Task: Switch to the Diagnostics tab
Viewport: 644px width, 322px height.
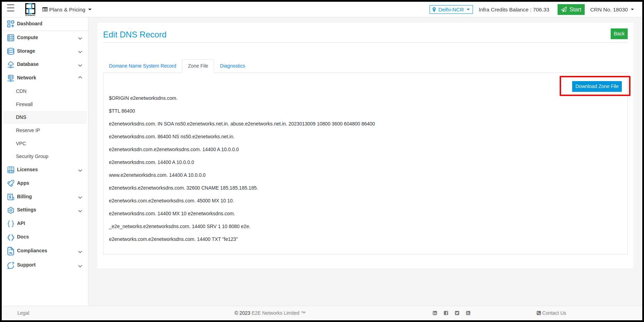Action: click(x=232, y=66)
